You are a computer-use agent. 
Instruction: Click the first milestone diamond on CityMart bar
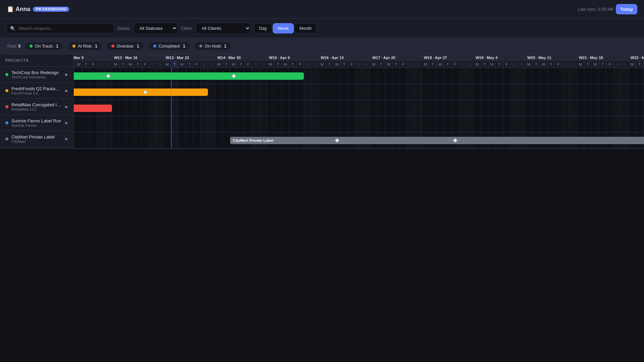click(x=337, y=140)
